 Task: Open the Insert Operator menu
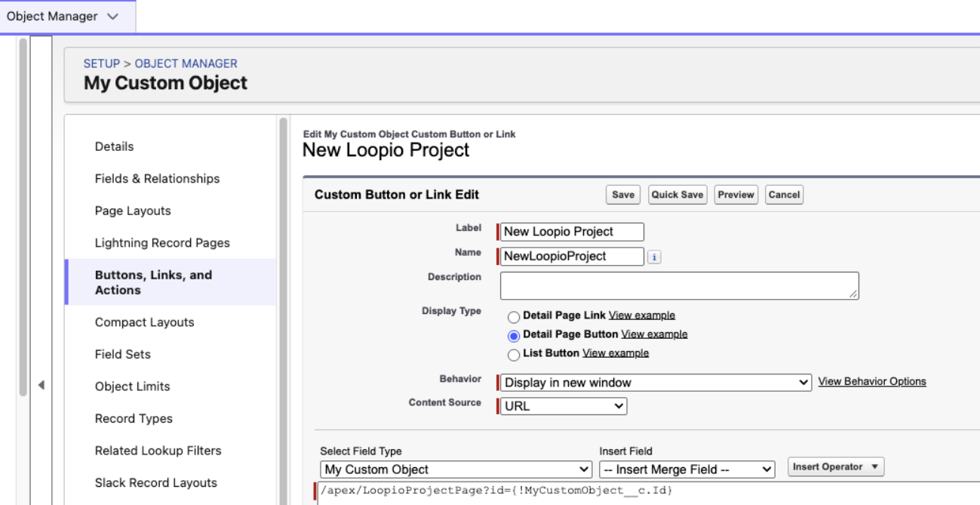pyautogui.click(x=836, y=467)
